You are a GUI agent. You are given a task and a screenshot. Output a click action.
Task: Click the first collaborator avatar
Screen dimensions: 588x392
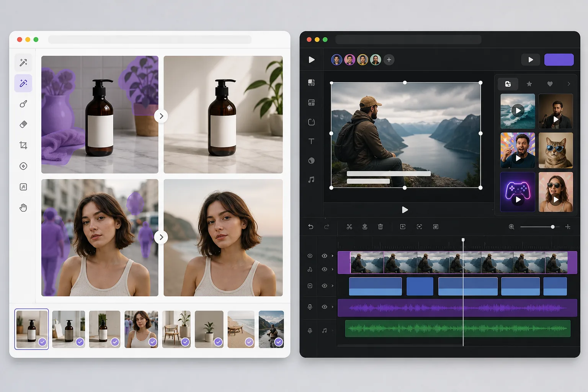336,60
